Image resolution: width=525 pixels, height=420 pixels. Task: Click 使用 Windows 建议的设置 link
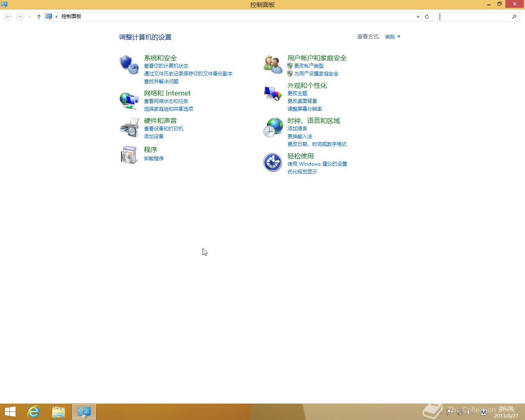317,164
